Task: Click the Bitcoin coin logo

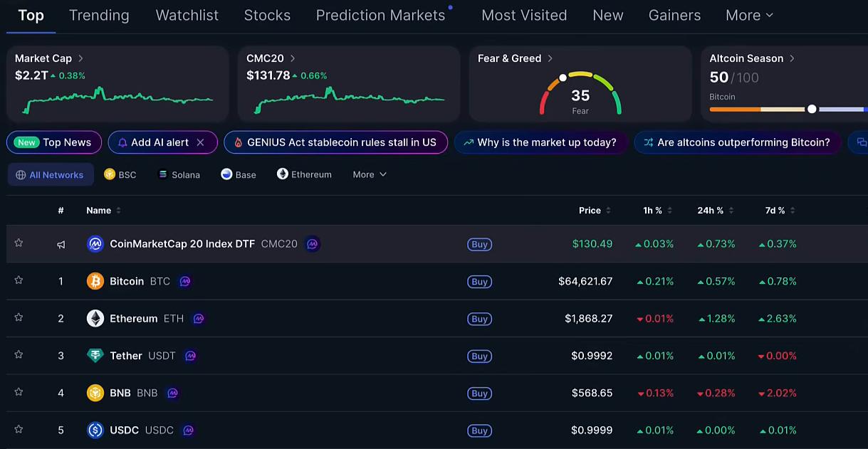Action: click(x=95, y=281)
